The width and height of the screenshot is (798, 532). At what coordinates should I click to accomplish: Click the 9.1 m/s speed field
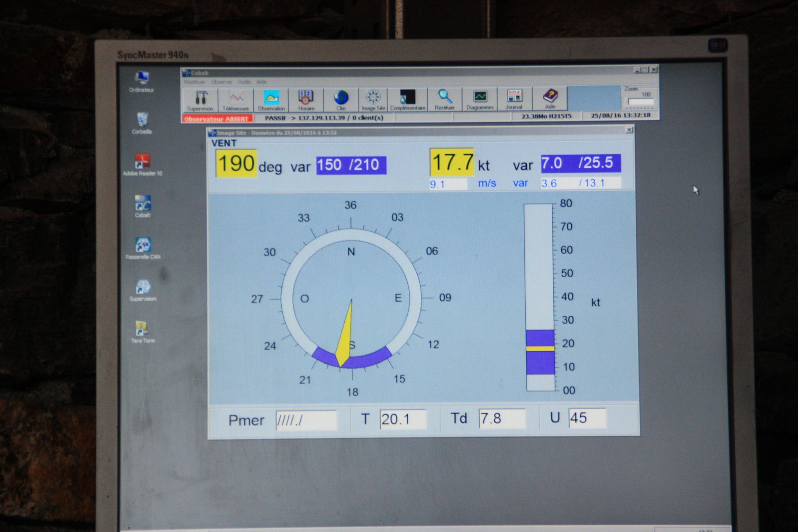[448, 184]
